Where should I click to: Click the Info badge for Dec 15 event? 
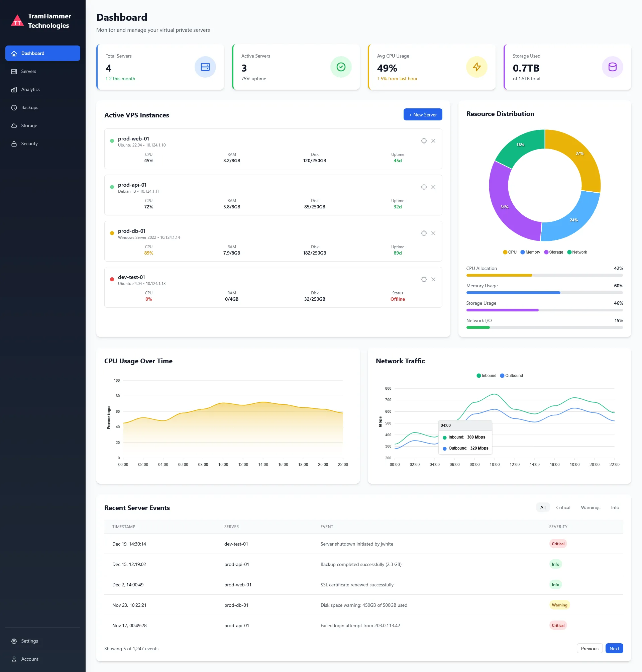[555, 565]
